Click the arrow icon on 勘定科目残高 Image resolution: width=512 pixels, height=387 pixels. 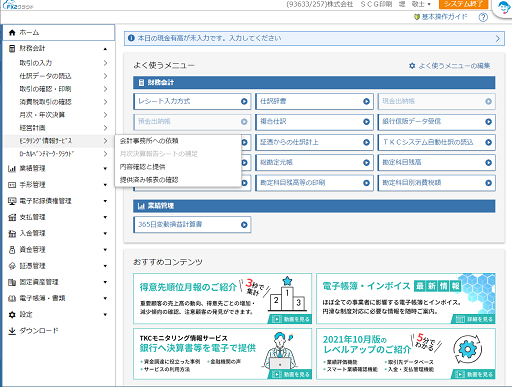488,163
